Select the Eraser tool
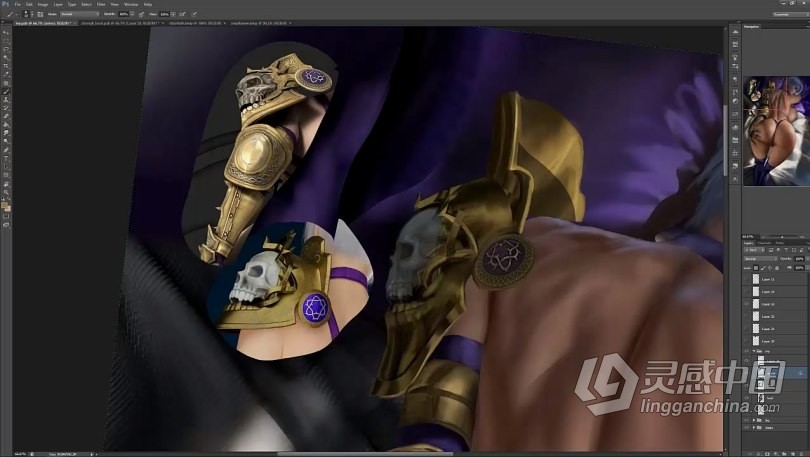The height and width of the screenshot is (457, 810). pos(6,117)
